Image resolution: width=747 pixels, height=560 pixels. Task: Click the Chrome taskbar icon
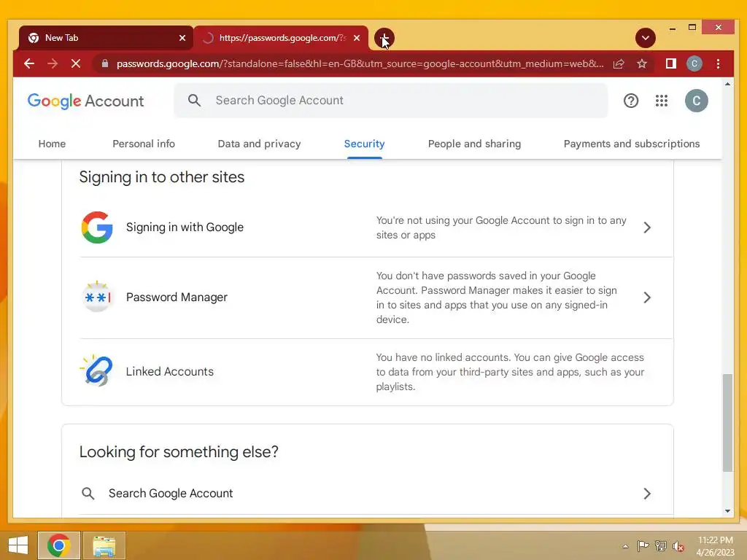coord(58,545)
